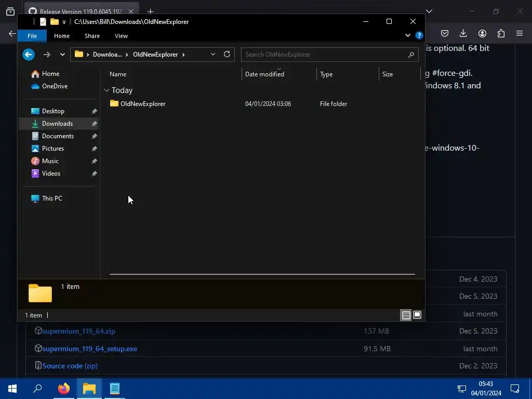Open the browser account profile icon

(482, 33)
